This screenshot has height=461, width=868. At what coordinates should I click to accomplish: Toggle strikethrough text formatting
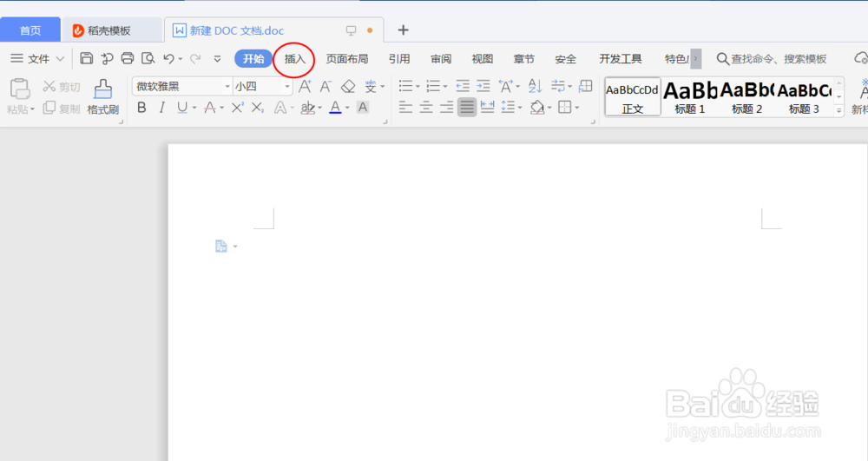pos(210,108)
